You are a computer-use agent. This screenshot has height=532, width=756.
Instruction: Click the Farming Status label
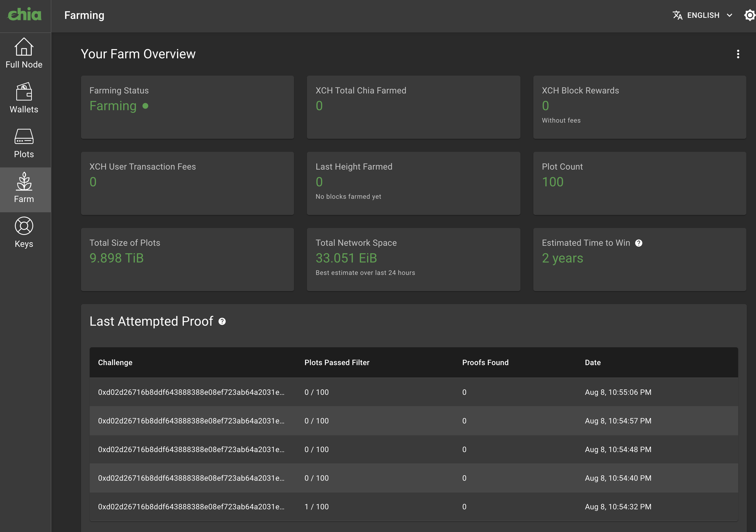pyautogui.click(x=119, y=90)
